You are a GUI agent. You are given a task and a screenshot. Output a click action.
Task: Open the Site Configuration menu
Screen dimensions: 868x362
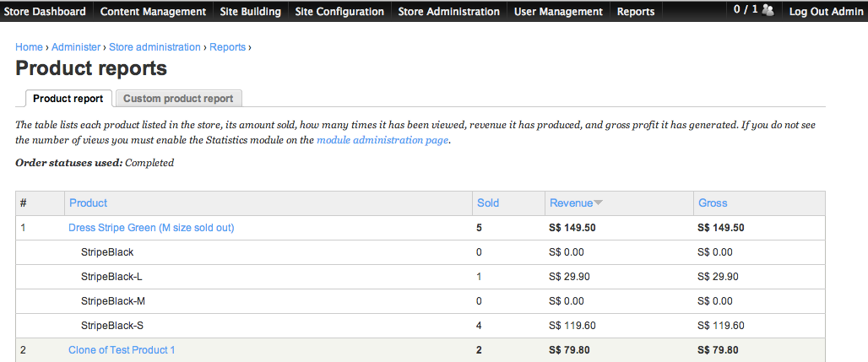click(339, 12)
